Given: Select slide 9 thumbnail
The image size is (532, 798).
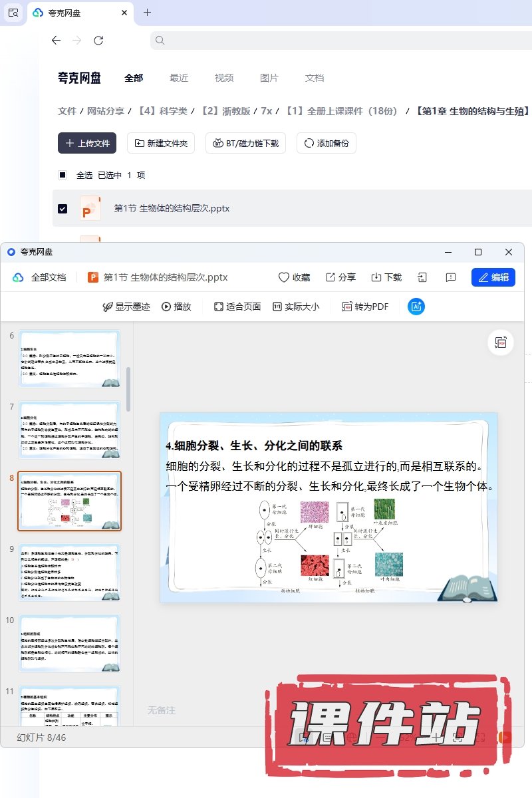Looking at the screenshot, I should (70, 572).
